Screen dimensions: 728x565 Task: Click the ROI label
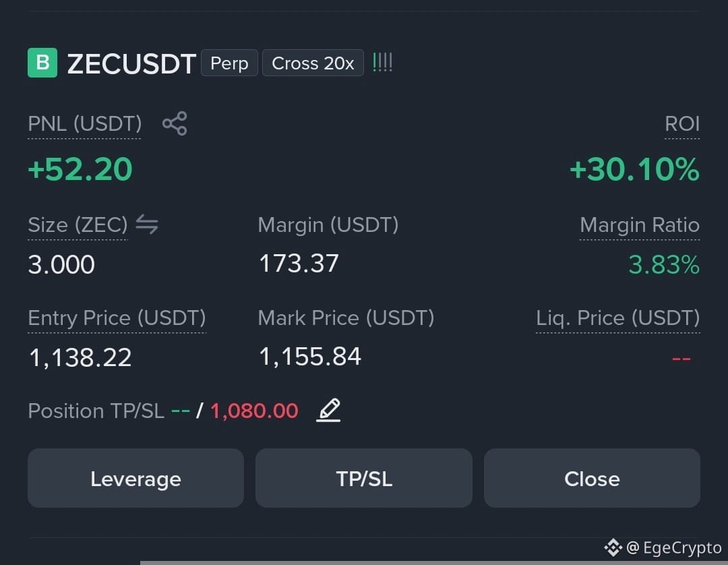click(682, 124)
